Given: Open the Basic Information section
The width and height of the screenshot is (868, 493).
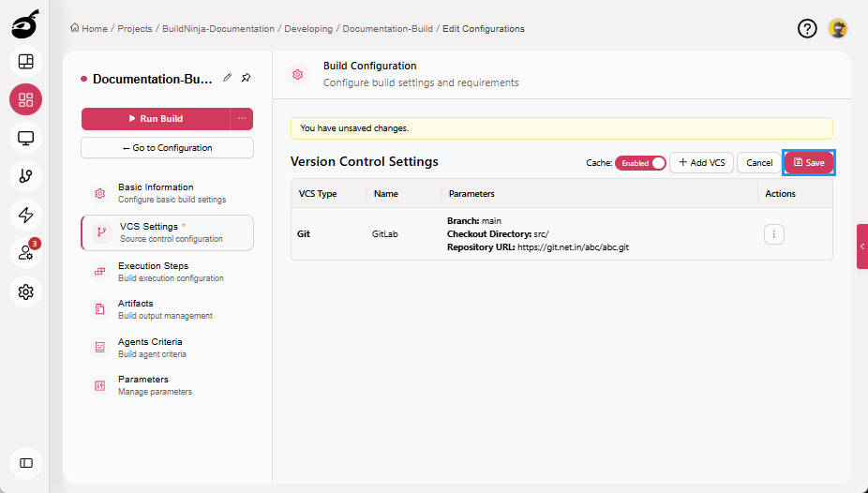Looking at the screenshot, I should pos(167,193).
